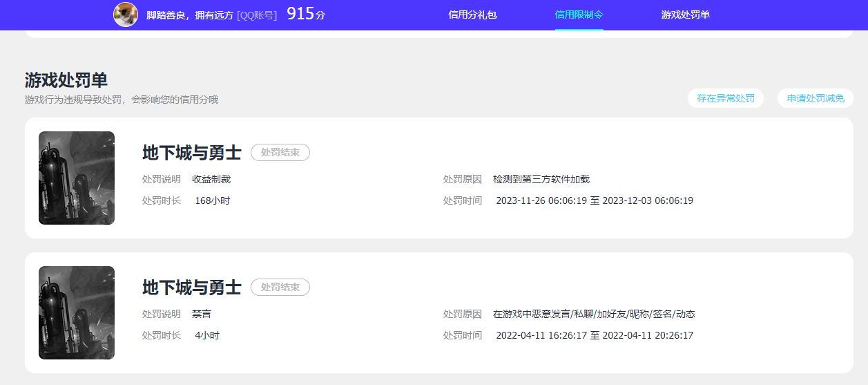868x385 pixels.
Task: Open the 信用分礼包 tab
Action: pyautogui.click(x=472, y=15)
